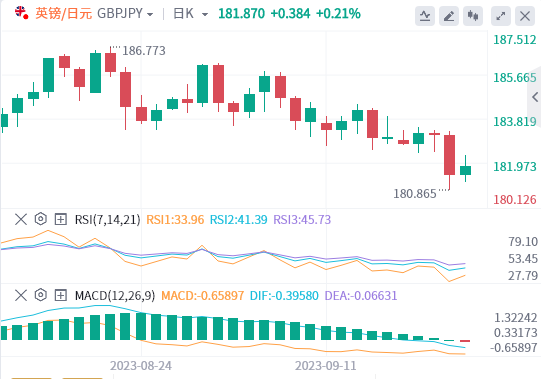This screenshot has width=541, height=379.
Task: Close the chart panel with X icon
Action: coord(525,16)
